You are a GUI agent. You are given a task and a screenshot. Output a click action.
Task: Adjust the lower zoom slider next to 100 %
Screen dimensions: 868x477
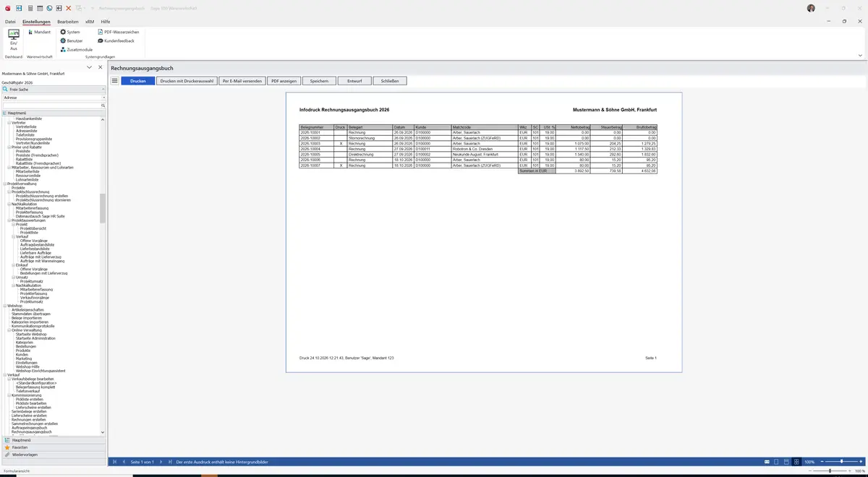830,470
